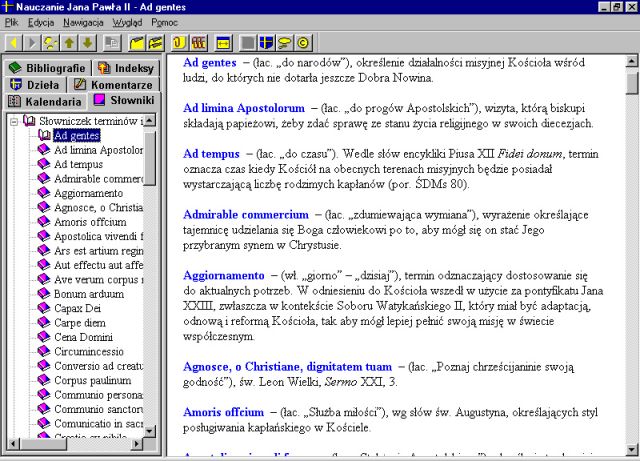Select Ad limina Apostolorum in the tree
The width and height of the screenshot is (640, 461).
(x=98, y=150)
